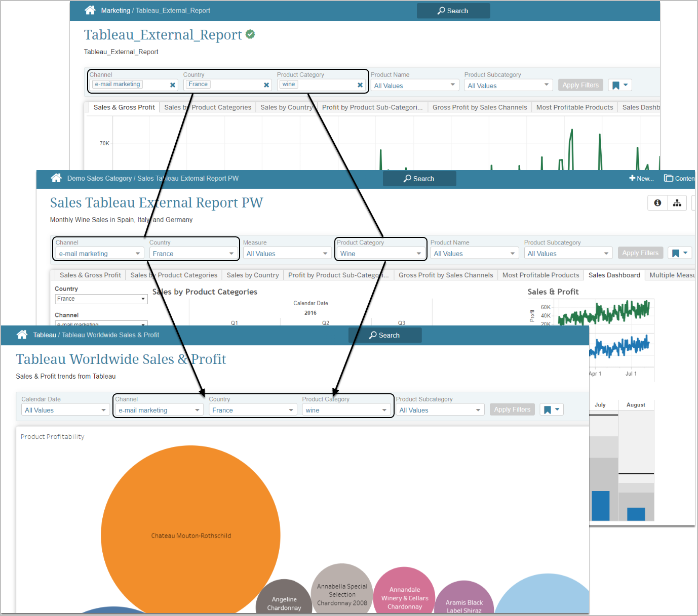Click Search in Tableau Worldwide Sales & Profit header

point(385,335)
